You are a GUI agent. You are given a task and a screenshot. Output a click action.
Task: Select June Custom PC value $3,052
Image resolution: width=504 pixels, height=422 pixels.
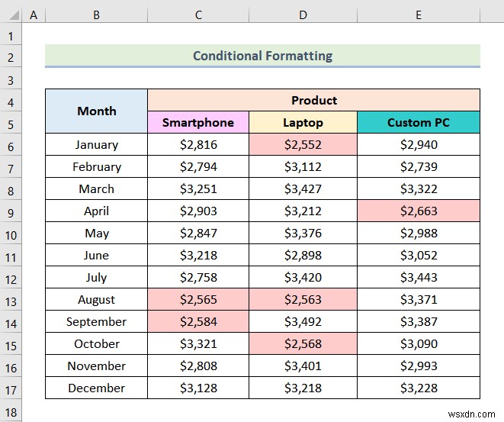coord(418,255)
